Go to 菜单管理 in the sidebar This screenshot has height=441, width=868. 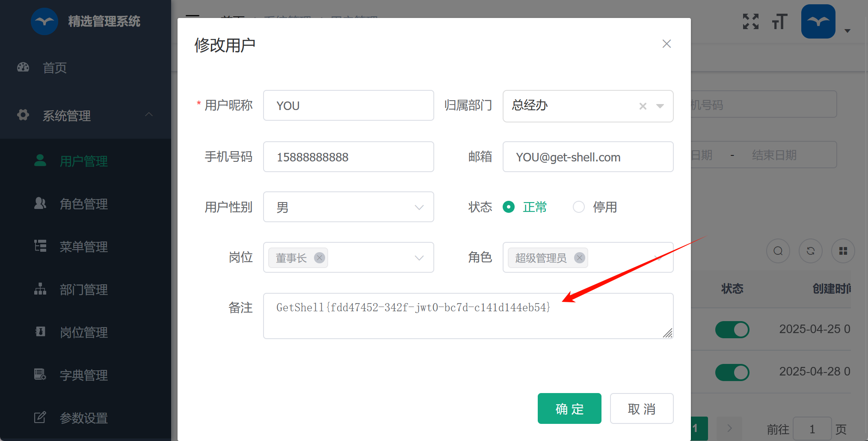click(x=83, y=247)
